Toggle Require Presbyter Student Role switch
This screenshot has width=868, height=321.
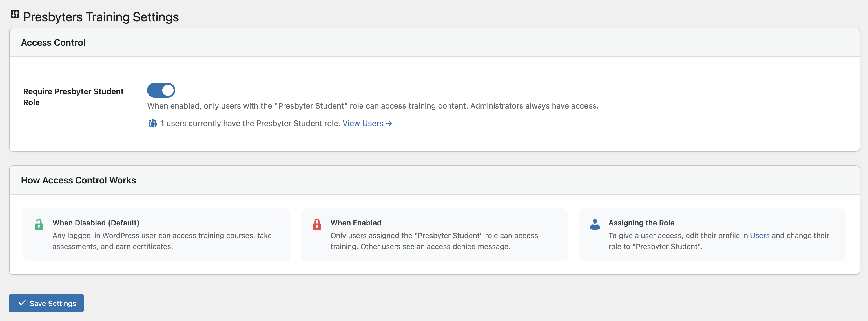(161, 90)
